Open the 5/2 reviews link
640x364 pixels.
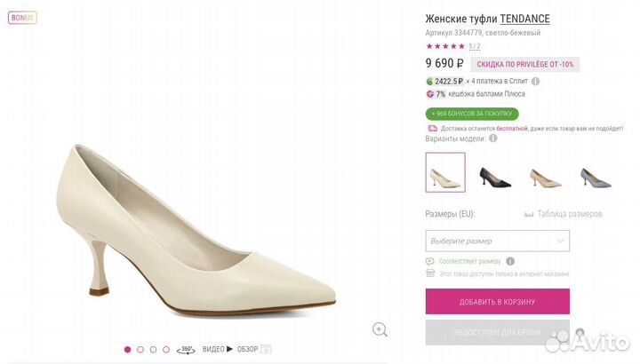[x=475, y=46]
